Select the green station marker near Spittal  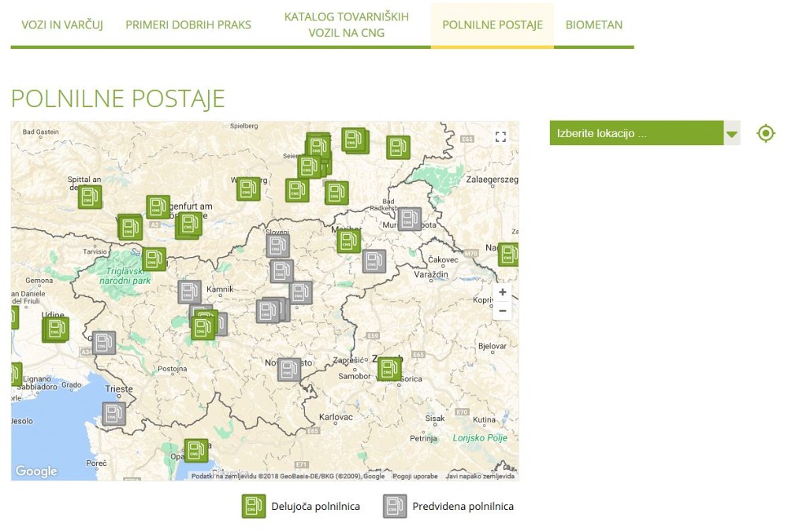click(90, 196)
